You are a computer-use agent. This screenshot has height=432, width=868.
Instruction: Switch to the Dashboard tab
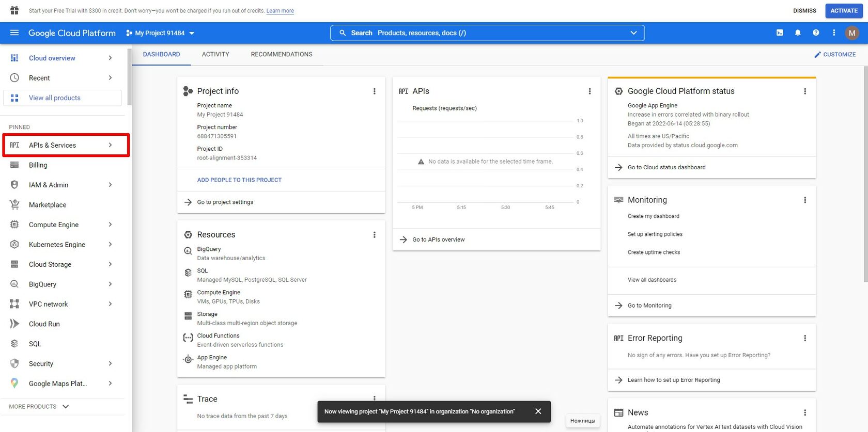pos(162,54)
